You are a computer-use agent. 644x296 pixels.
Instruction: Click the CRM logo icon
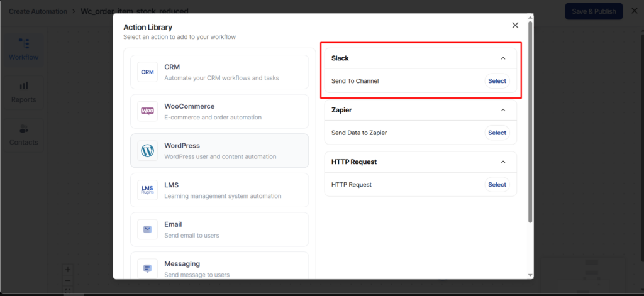[x=147, y=72]
